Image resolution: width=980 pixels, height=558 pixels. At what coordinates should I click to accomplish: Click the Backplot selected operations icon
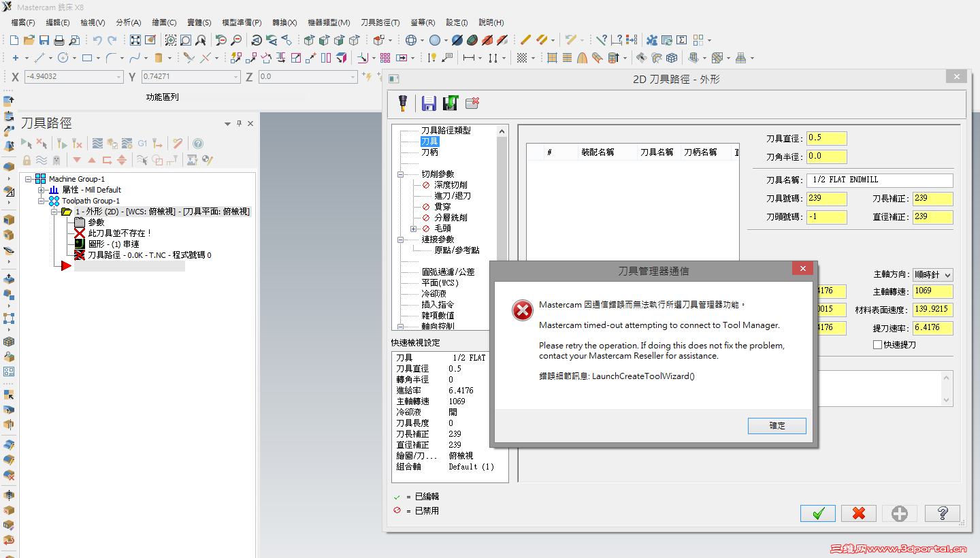tap(97, 143)
